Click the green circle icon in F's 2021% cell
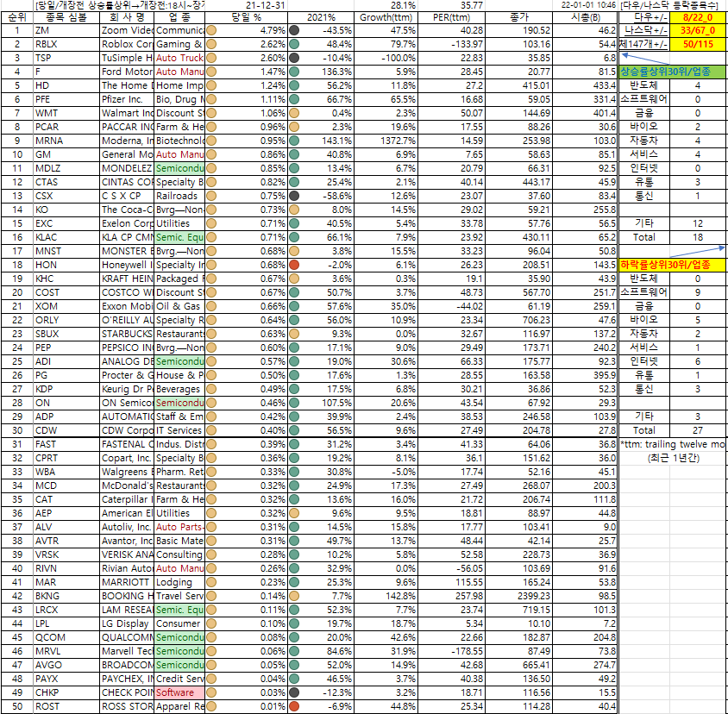This screenshot has height=714, width=728. 294,72
